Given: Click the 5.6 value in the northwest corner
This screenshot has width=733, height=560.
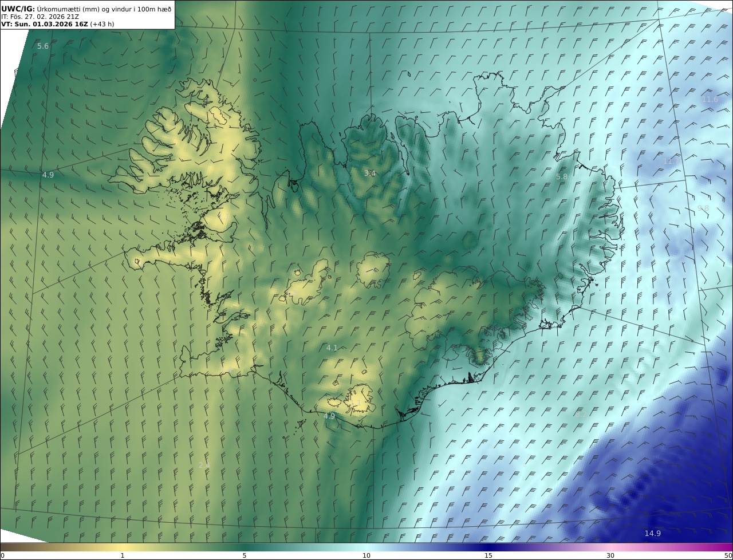Looking at the screenshot, I should tap(43, 46).
